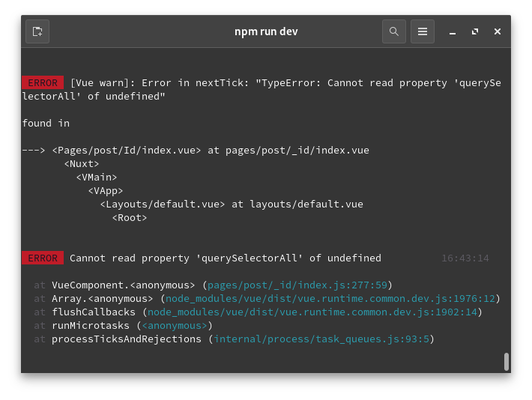Click the <Root> component line

pos(130,218)
